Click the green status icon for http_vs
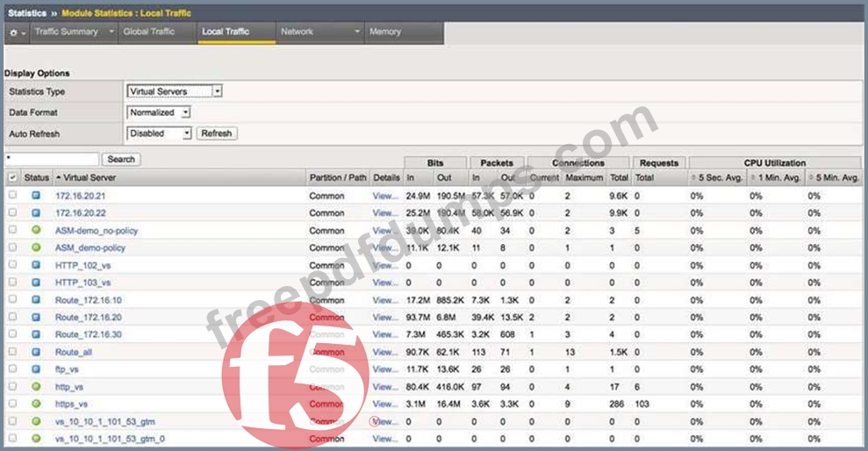The height and width of the screenshot is (451, 868). [x=36, y=386]
